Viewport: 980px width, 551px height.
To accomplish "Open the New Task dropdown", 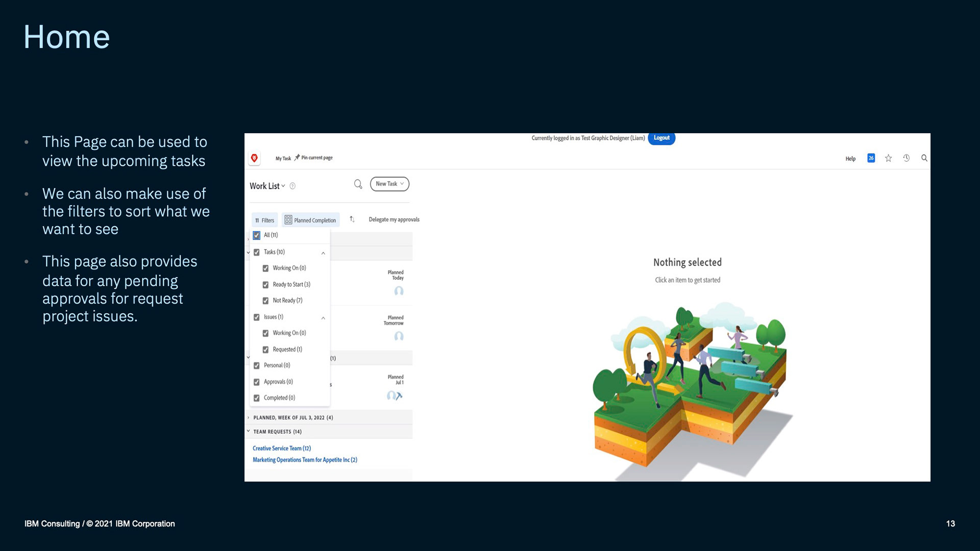I will tap(389, 184).
